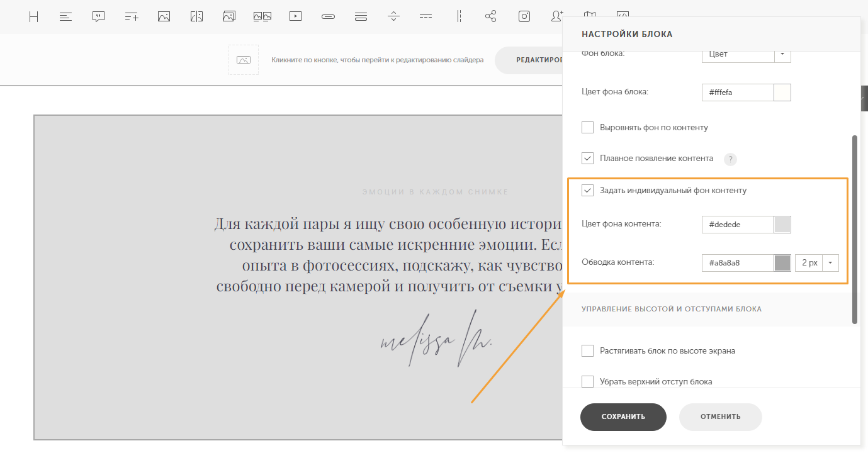Insert an Instagram block
This screenshot has height=453, width=868.
(524, 17)
